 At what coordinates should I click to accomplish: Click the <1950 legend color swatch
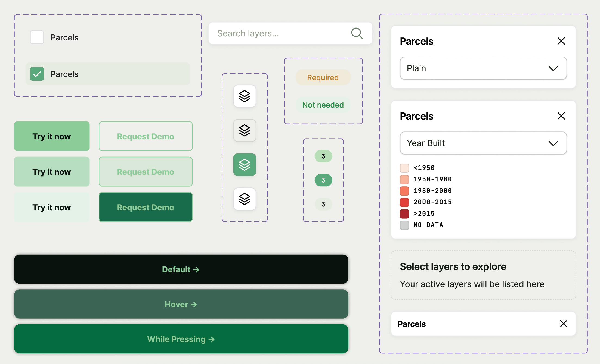(404, 168)
